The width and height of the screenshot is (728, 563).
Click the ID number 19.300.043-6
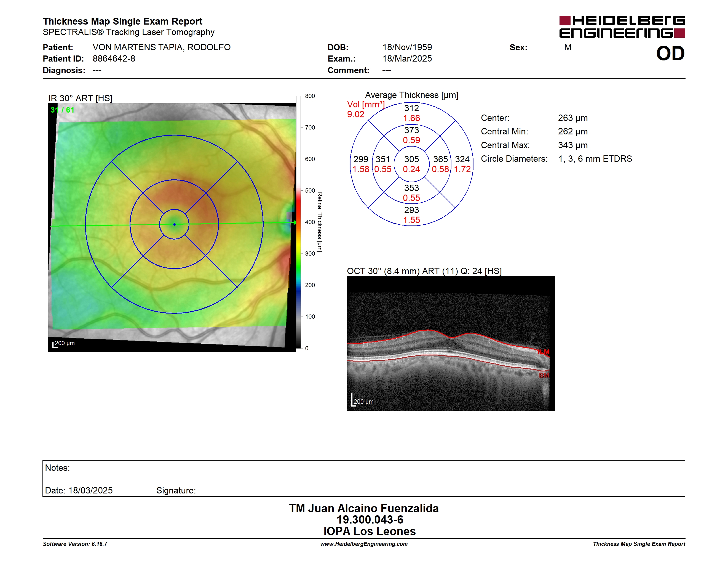point(370,520)
